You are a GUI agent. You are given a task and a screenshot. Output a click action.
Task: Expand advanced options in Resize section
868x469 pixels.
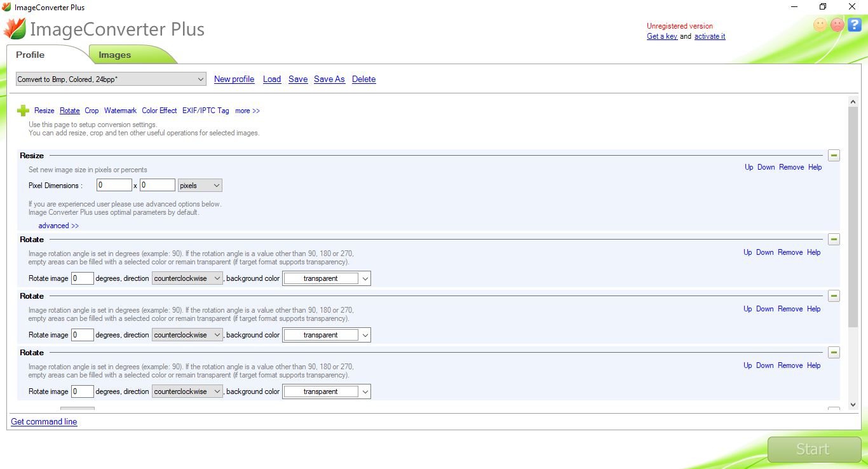[x=58, y=226]
